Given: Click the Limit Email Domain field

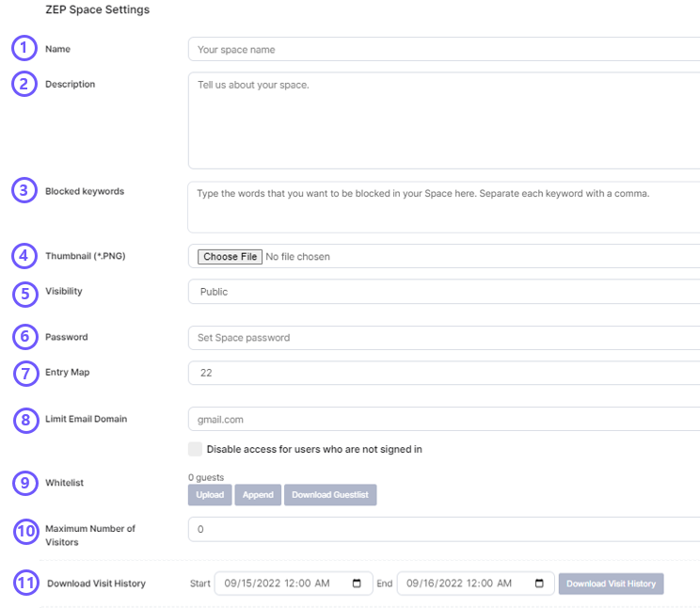Looking at the screenshot, I should (x=442, y=419).
